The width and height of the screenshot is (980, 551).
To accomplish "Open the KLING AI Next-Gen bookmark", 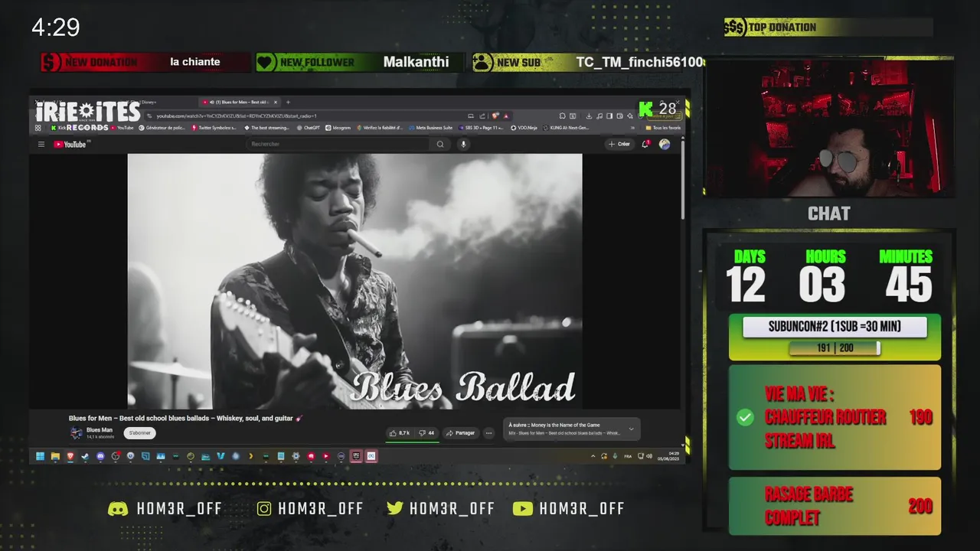I will (567, 128).
